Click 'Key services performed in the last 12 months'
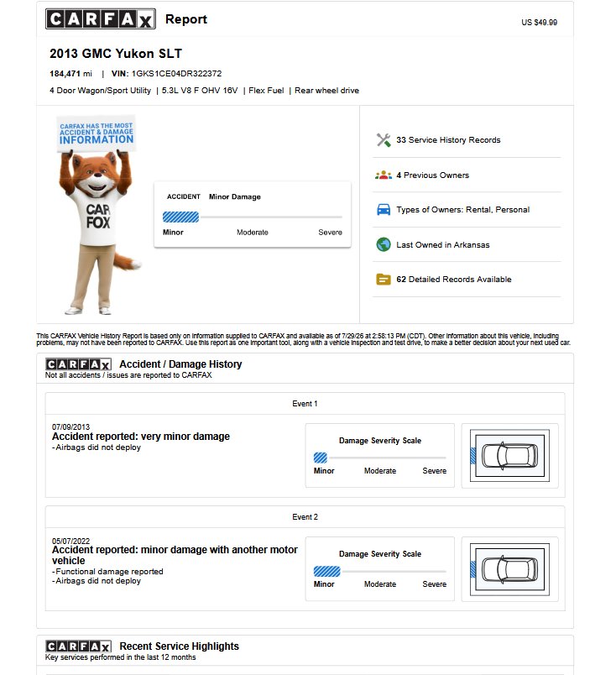The height and width of the screenshot is (675, 616). pyautogui.click(x=121, y=657)
